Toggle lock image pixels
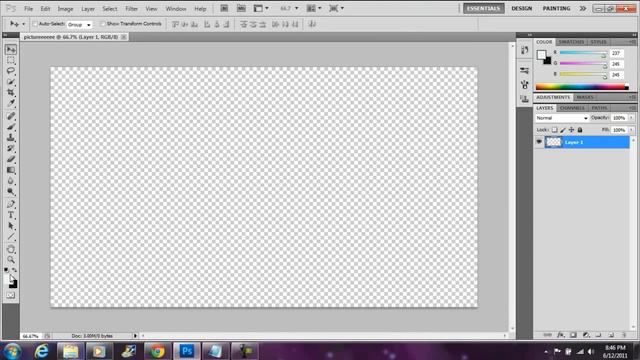The height and width of the screenshot is (360, 640). [x=563, y=130]
